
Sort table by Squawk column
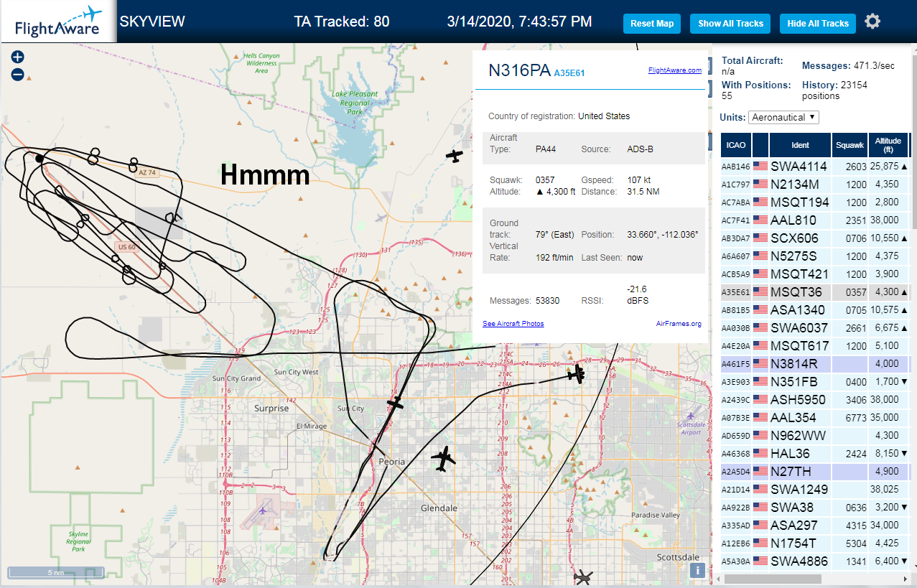point(849,145)
